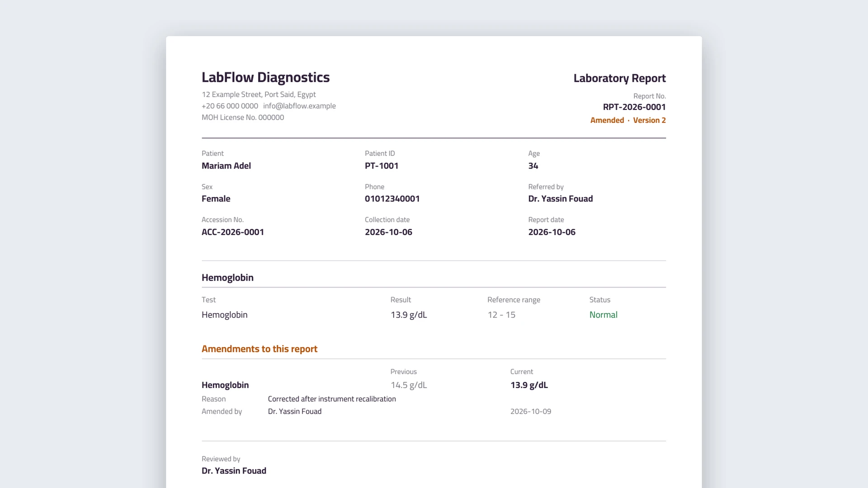The height and width of the screenshot is (488, 868).
Task: Select the MOH License No. 000000 line
Action: [243, 117]
